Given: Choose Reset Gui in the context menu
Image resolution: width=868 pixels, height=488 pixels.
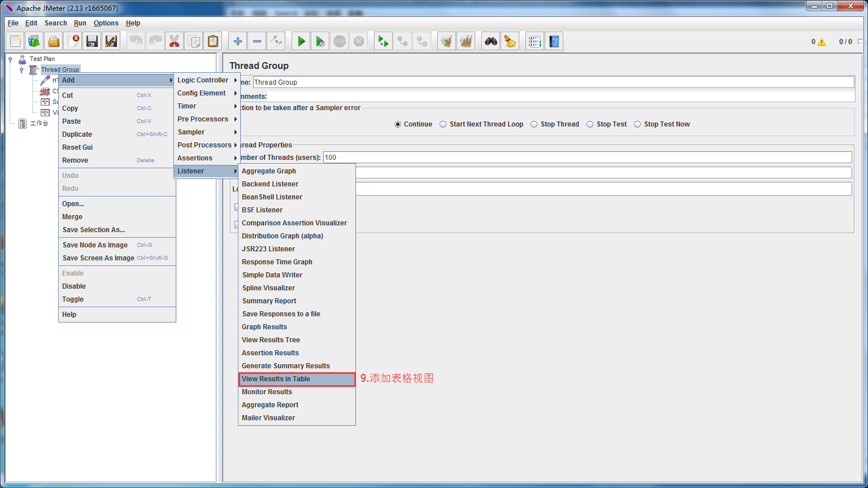Looking at the screenshot, I should tap(117, 147).
